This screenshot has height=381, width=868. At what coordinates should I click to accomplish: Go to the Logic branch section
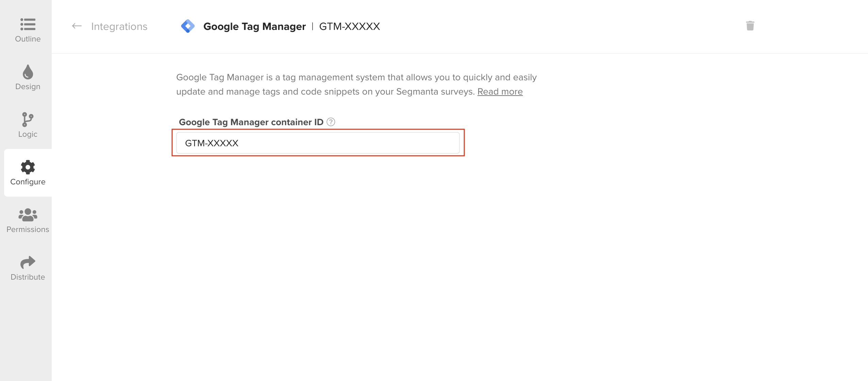point(28,125)
